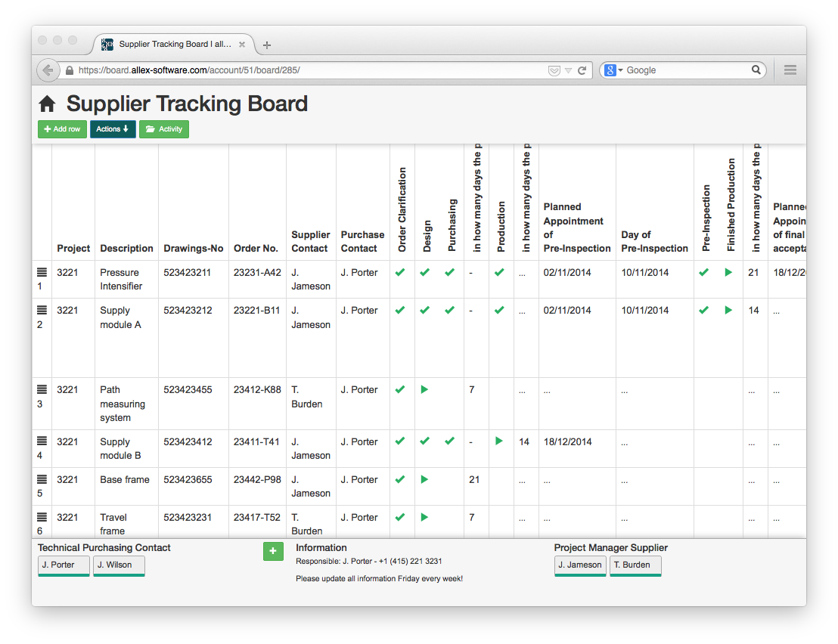This screenshot has height=644, width=838.
Task: Click Finished Production arrow for Pressure Intensifier
Action: [728, 272]
